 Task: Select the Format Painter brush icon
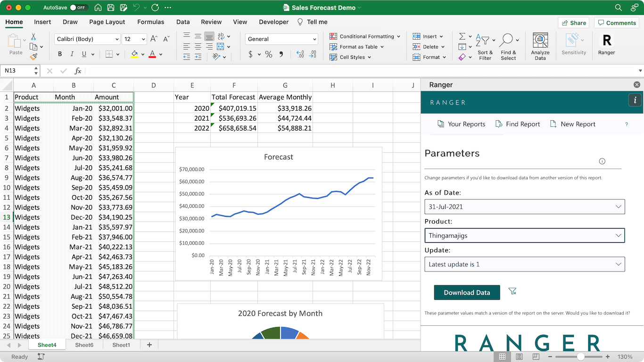pyautogui.click(x=33, y=57)
